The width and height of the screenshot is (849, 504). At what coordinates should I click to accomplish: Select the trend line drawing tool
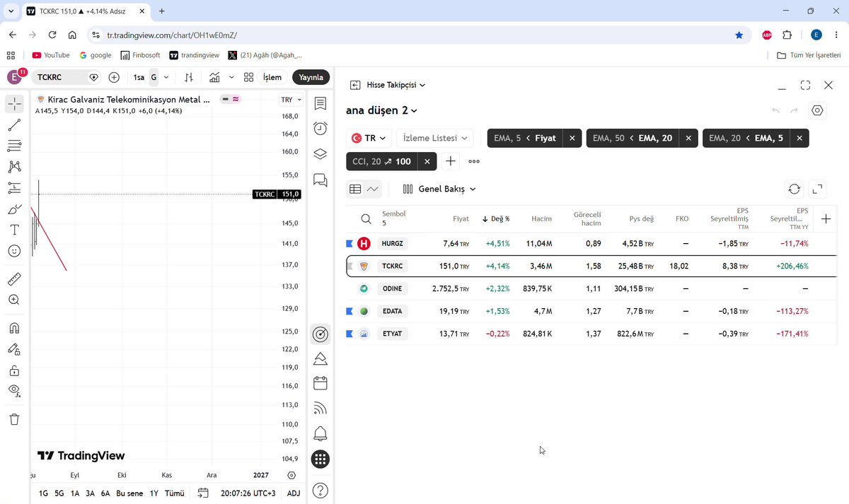pos(14,125)
